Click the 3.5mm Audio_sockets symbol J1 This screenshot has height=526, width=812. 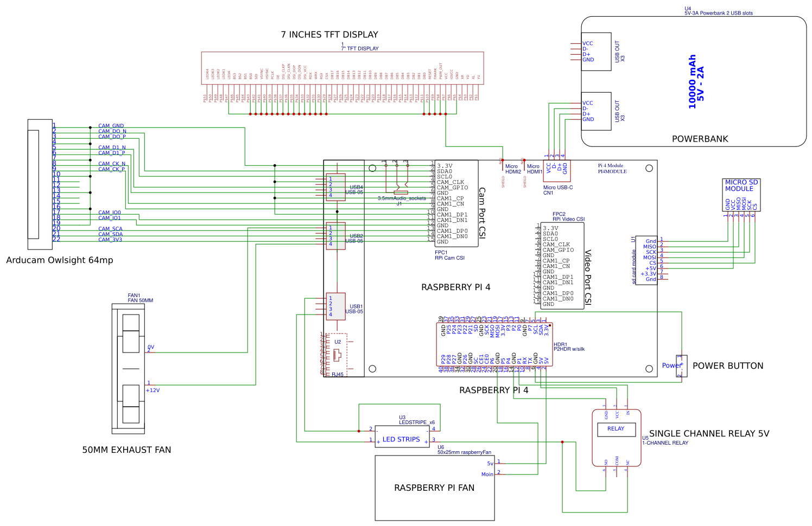point(400,193)
